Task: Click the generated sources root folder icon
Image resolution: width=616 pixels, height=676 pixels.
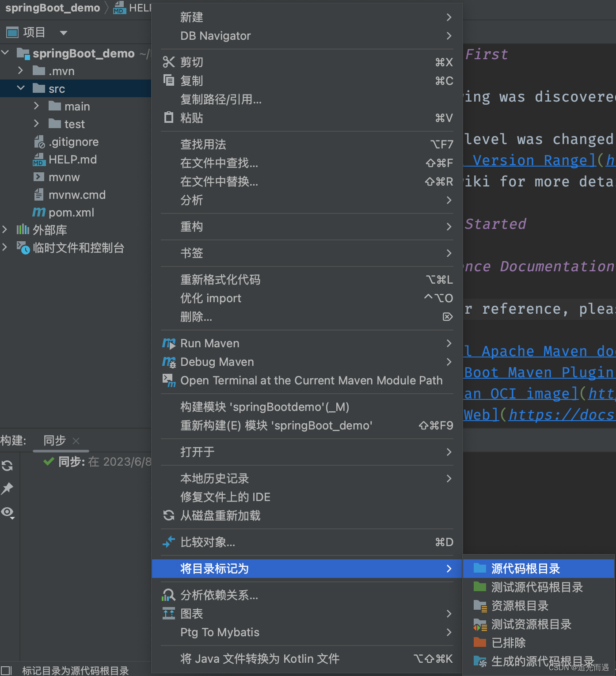Action: tap(480, 661)
